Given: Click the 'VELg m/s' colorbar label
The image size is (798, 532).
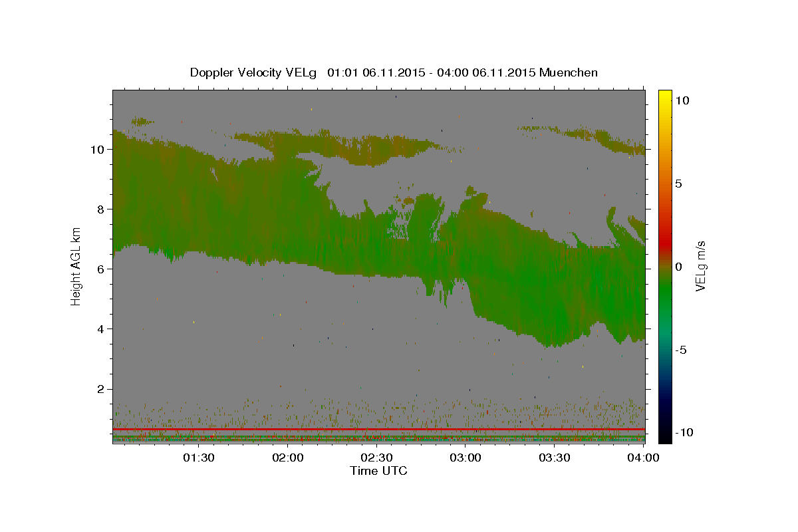Looking at the screenshot, I should (700, 266).
